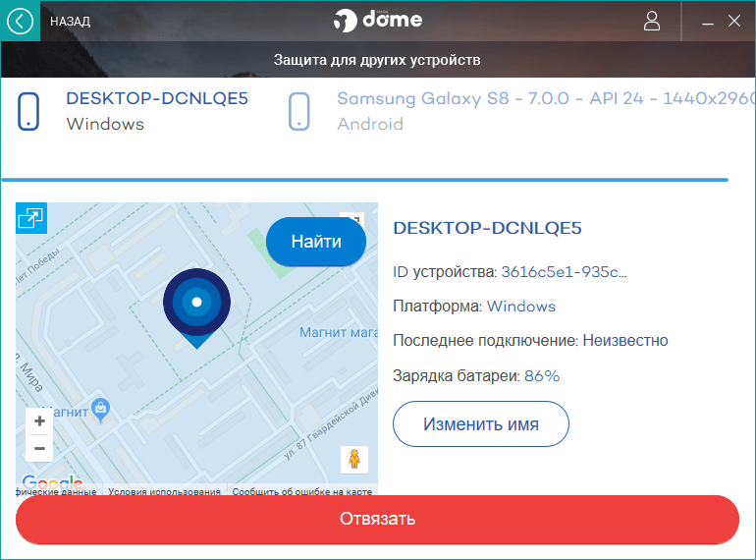756x560 pixels.
Task: Click the red Отвязать button
Action: coord(378,519)
